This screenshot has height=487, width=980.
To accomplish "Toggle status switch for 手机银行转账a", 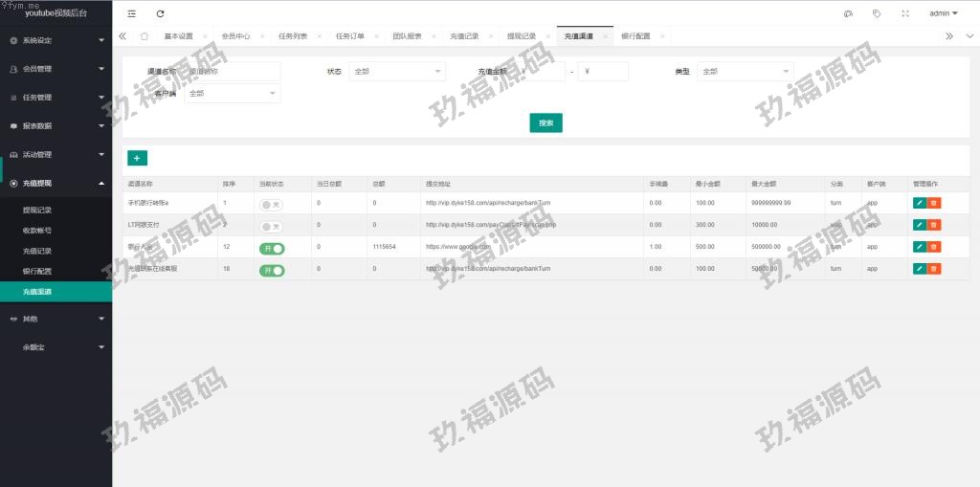I will [x=271, y=204].
